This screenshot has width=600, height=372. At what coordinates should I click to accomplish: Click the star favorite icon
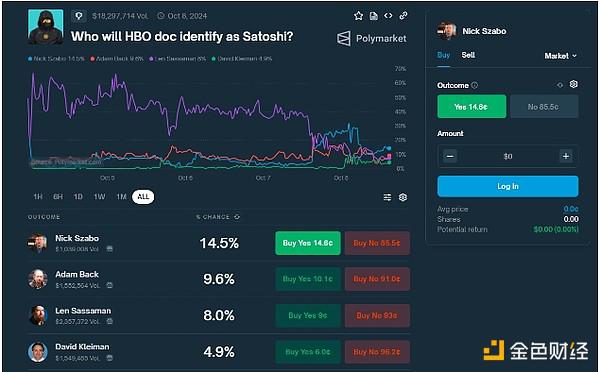point(358,16)
